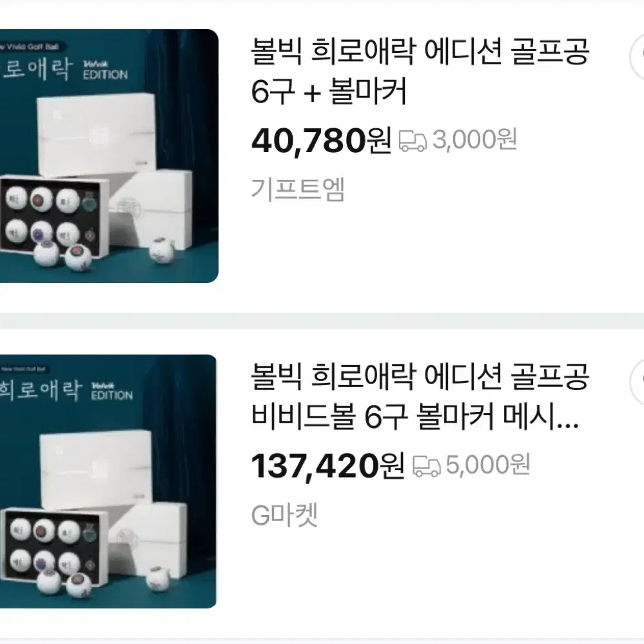
Task: Click the EDITION logo in the first product image
Action: point(105,71)
